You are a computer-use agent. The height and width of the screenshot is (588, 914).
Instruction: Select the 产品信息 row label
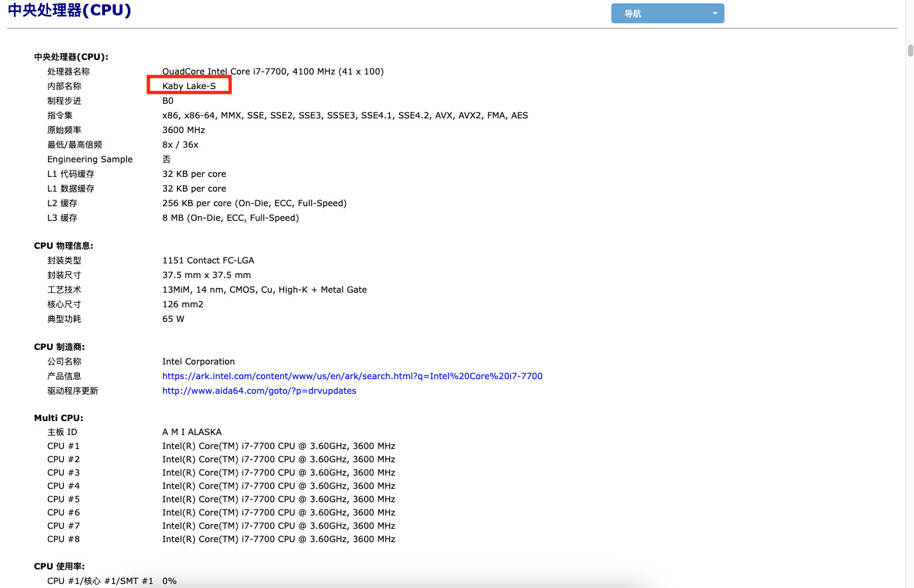point(64,376)
